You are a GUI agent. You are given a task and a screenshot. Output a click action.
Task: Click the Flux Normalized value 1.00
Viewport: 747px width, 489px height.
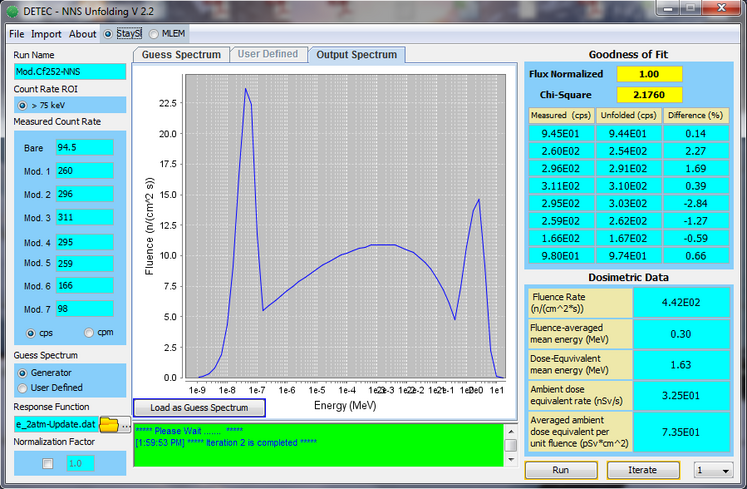pos(649,74)
